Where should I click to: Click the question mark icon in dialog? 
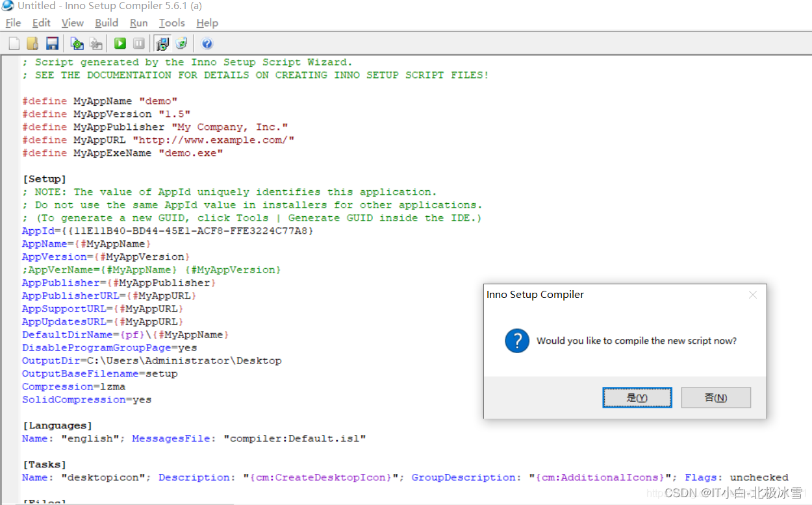[x=517, y=341]
